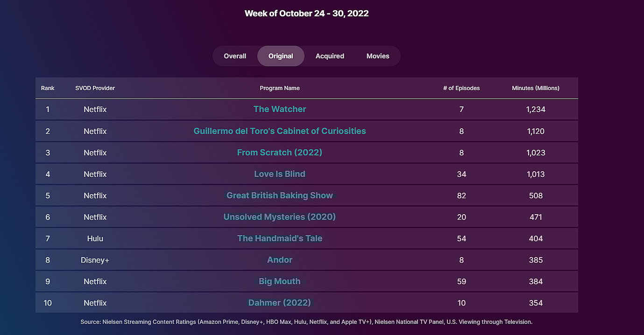The image size is (644, 335).
Task: Open the Acquired tab
Action: coord(330,56)
